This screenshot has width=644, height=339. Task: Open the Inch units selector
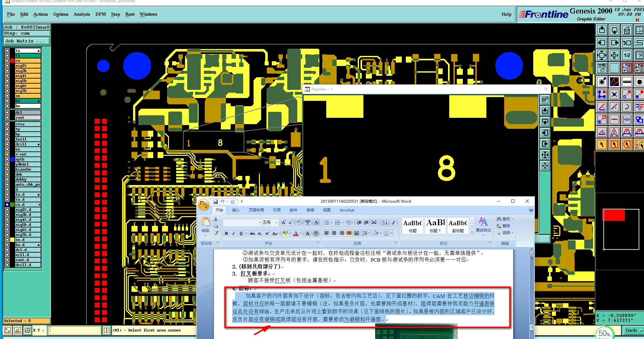pyautogui.click(x=634, y=330)
